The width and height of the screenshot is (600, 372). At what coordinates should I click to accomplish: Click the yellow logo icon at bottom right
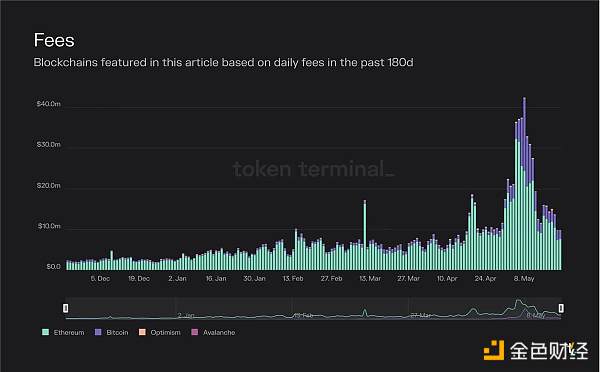494,350
